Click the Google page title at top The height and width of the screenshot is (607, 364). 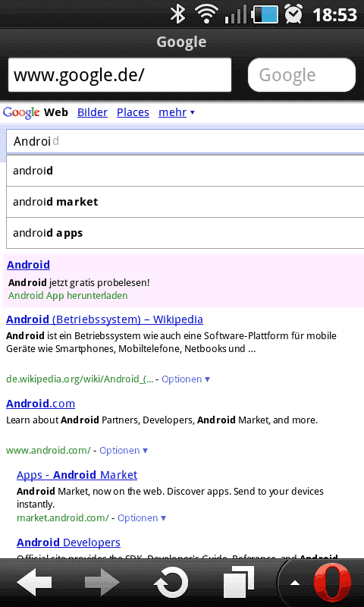coord(181,42)
